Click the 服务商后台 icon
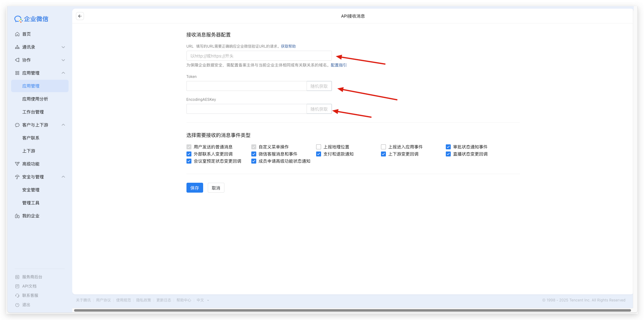The image size is (644, 320). (17, 277)
